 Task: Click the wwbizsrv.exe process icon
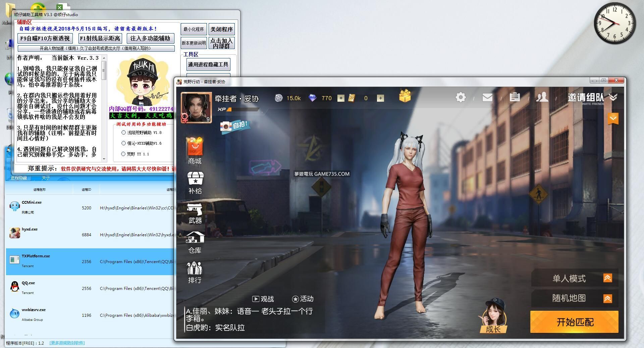coord(14,313)
